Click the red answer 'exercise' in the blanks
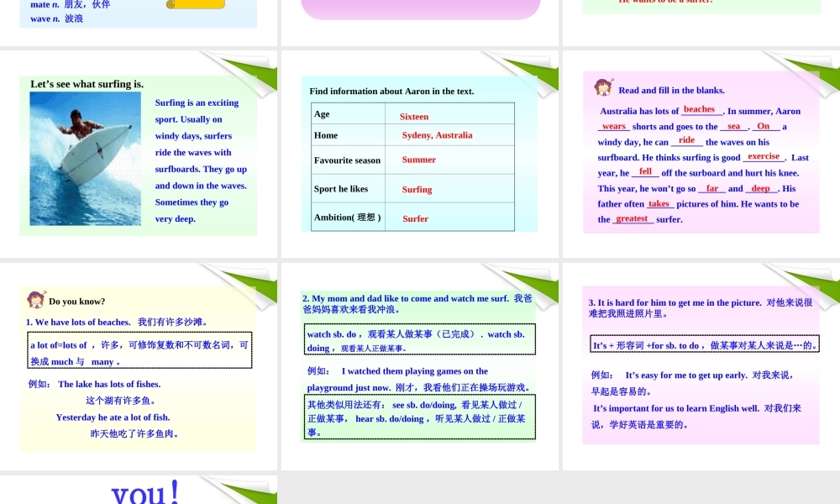The width and height of the screenshot is (840, 504). pos(764,156)
